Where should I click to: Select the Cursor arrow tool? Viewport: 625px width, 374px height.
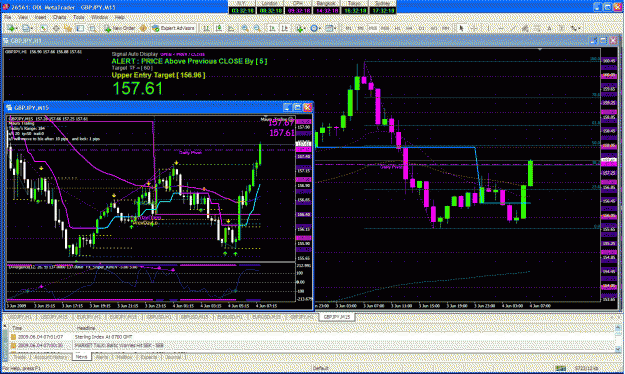(x=461, y=28)
